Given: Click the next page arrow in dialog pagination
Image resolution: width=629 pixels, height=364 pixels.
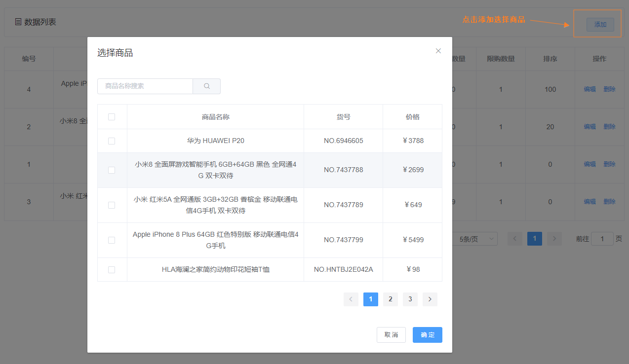Looking at the screenshot, I should click(430, 299).
